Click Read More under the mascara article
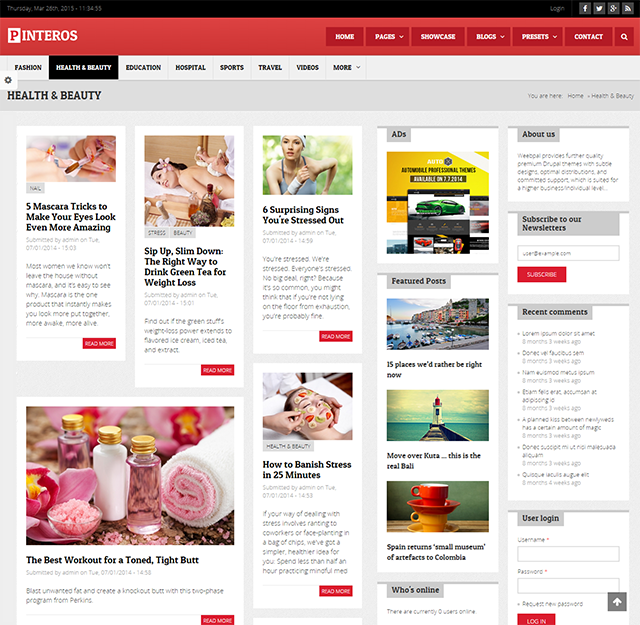Screen dimensions: 640x625 pyautogui.click(x=99, y=343)
